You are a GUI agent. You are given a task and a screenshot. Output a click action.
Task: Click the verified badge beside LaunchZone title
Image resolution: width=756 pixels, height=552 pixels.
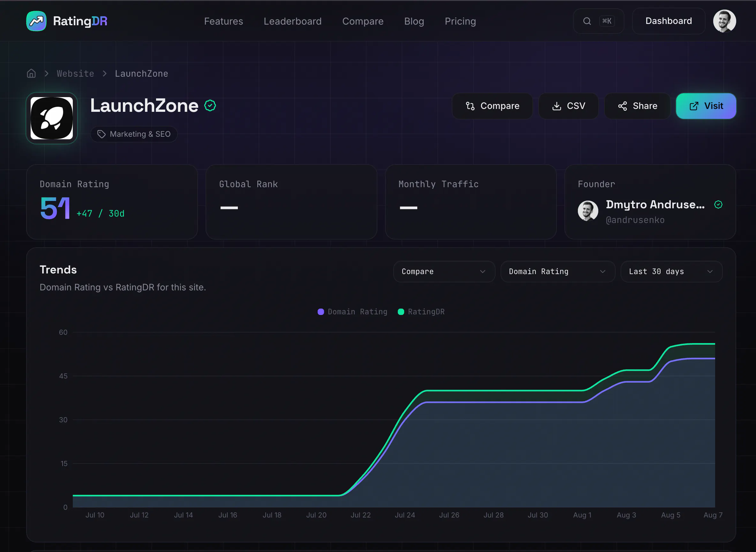point(210,106)
